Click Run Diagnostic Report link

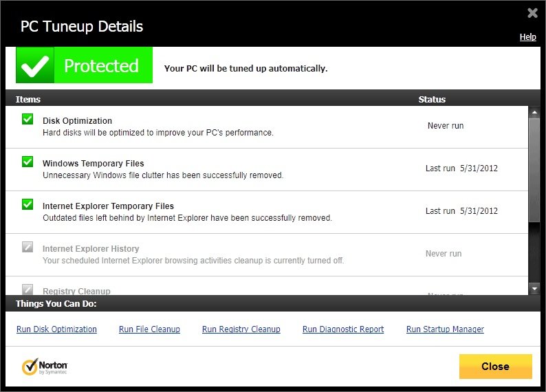click(343, 329)
